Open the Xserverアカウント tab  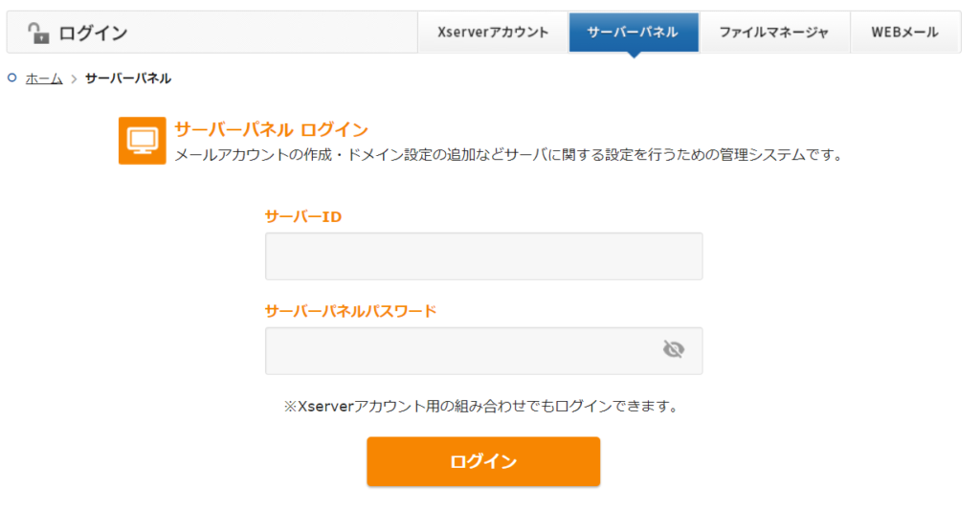point(493,32)
